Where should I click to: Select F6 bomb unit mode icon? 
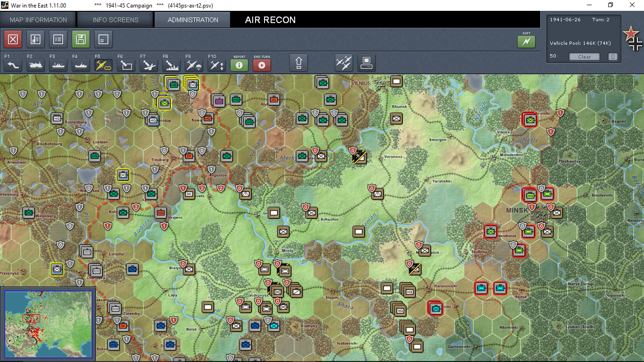point(126,65)
